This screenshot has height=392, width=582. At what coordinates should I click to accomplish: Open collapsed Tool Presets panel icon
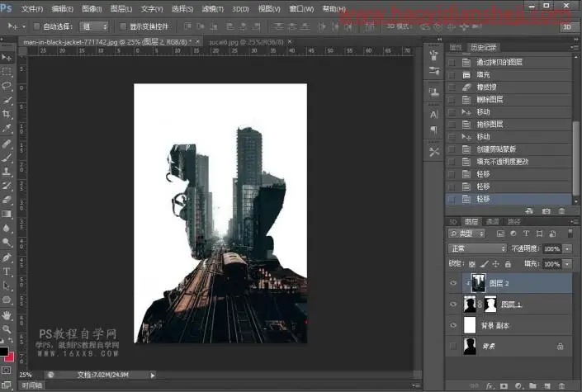click(x=434, y=152)
